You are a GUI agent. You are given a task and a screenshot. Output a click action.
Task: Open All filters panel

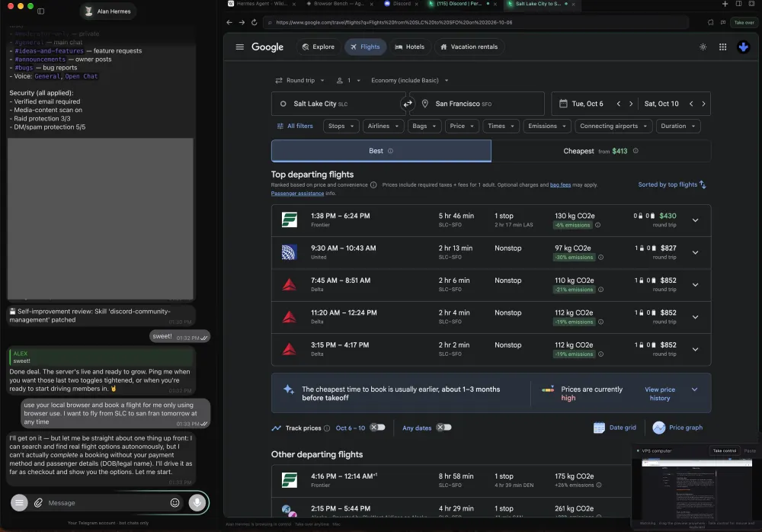tap(295, 126)
